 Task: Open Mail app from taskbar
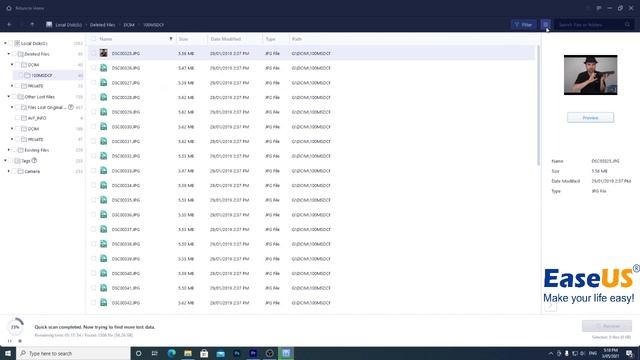220,353
